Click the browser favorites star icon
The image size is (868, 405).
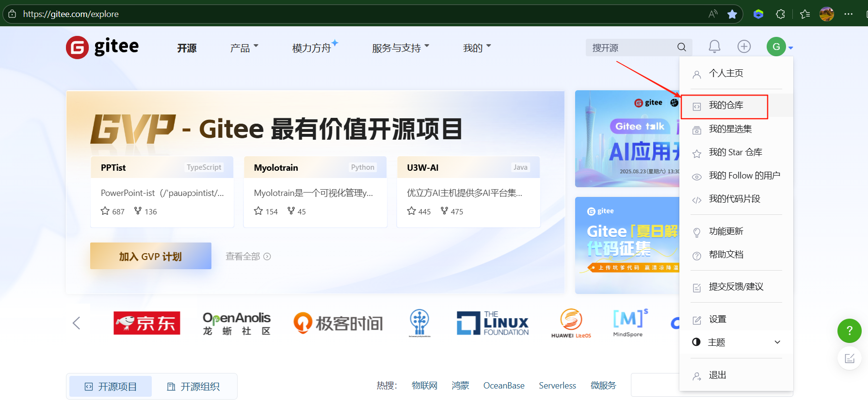click(x=732, y=14)
